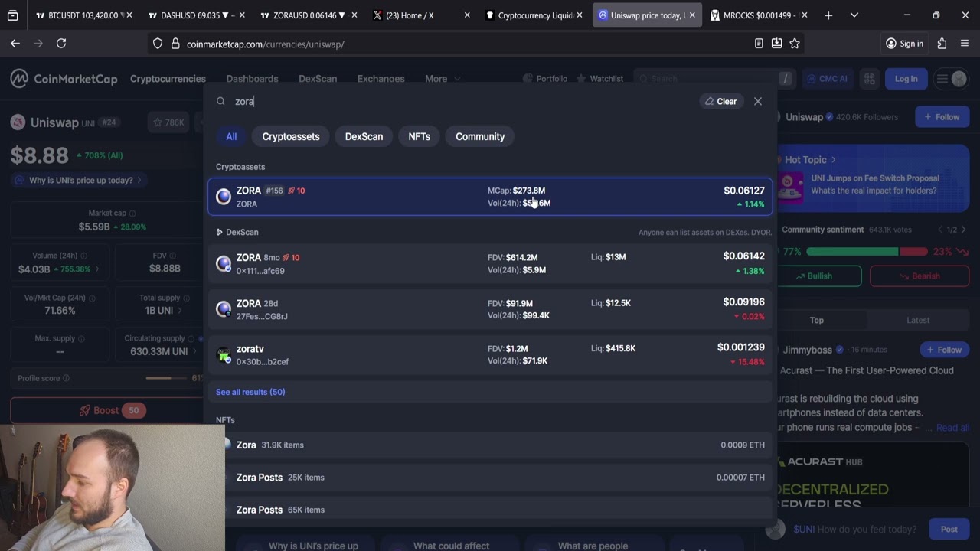Switch to the BTCUSDT browser tab
Viewport: 980px width, 551px height.
(83, 15)
